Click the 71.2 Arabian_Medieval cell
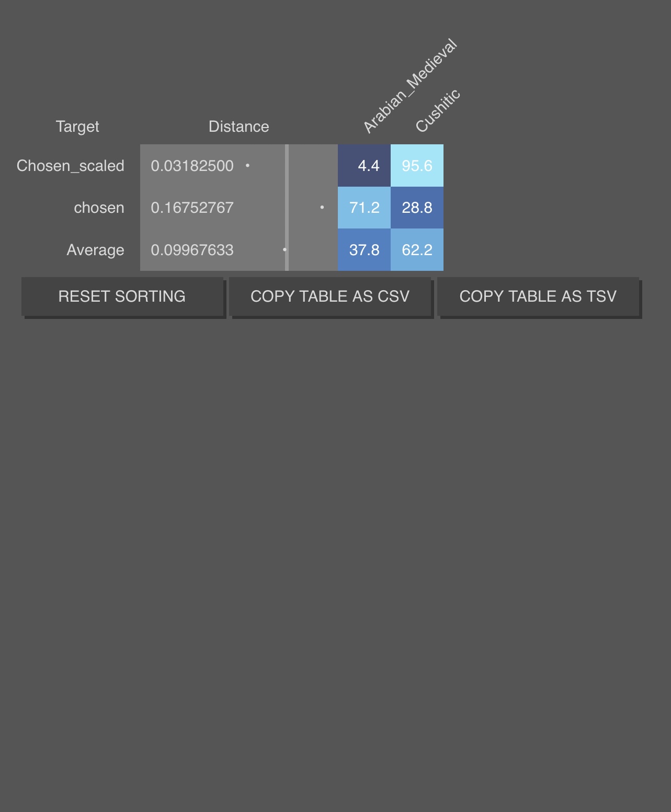The width and height of the screenshot is (671, 812). [x=365, y=208]
